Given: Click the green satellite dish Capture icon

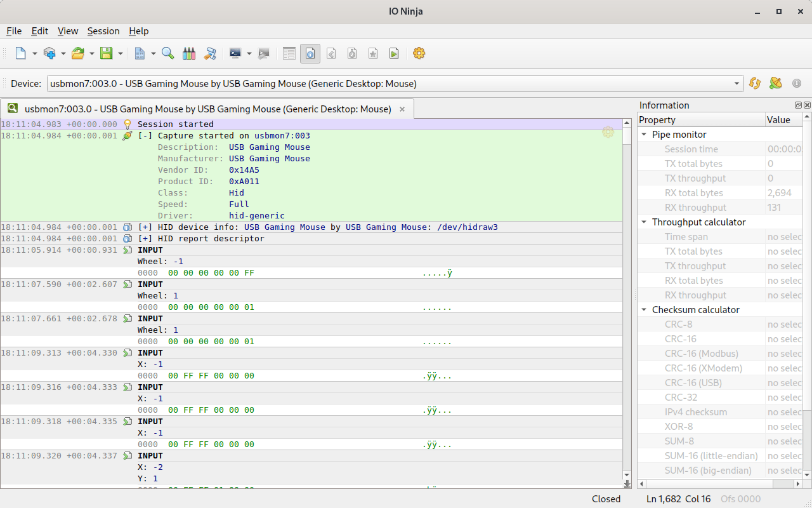Looking at the screenshot, I should tap(775, 84).
